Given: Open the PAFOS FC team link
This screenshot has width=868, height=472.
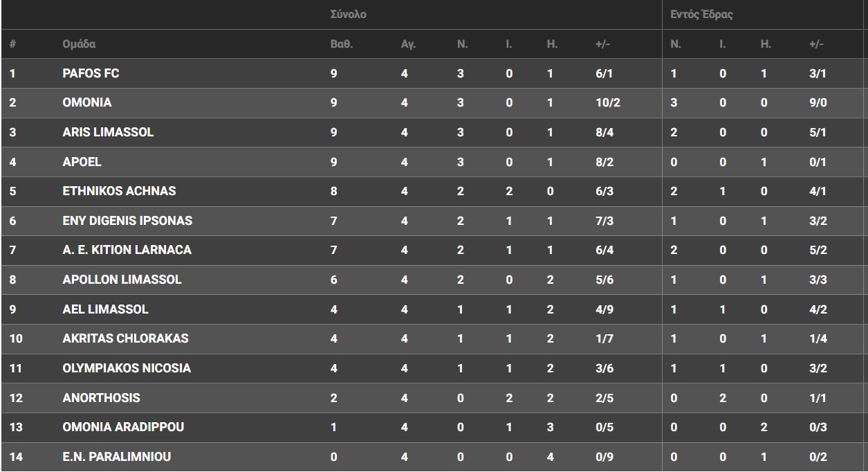Looking at the screenshot, I should (91, 73).
